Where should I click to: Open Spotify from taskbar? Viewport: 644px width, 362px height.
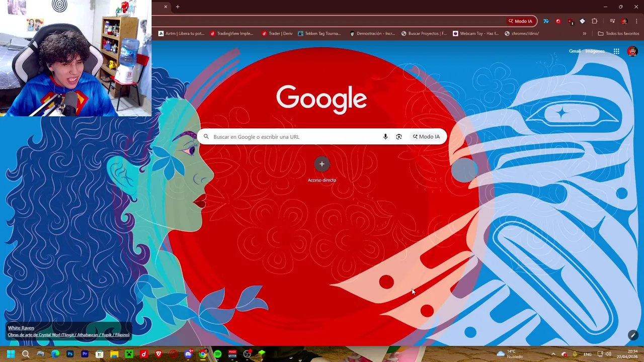tap(217, 354)
